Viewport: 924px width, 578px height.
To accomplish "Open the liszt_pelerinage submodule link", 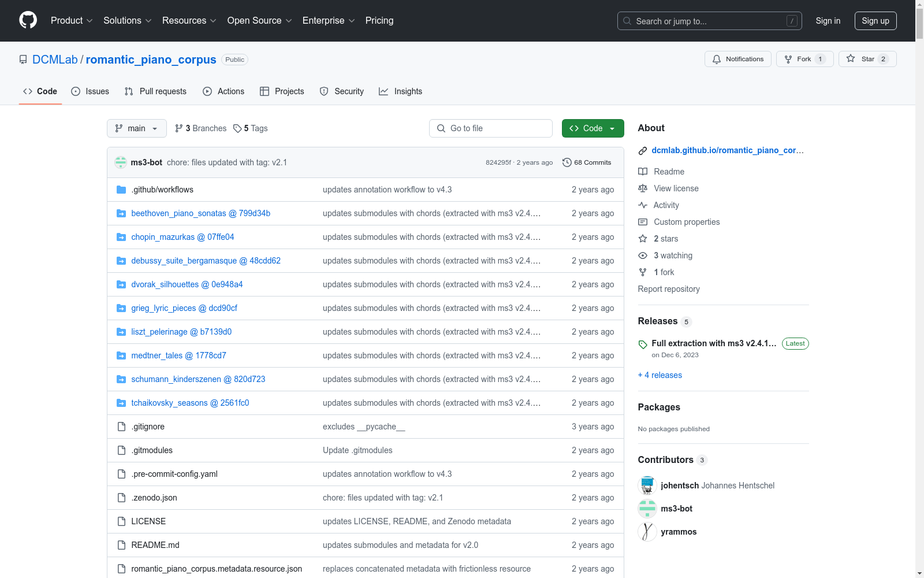I will click(x=181, y=332).
